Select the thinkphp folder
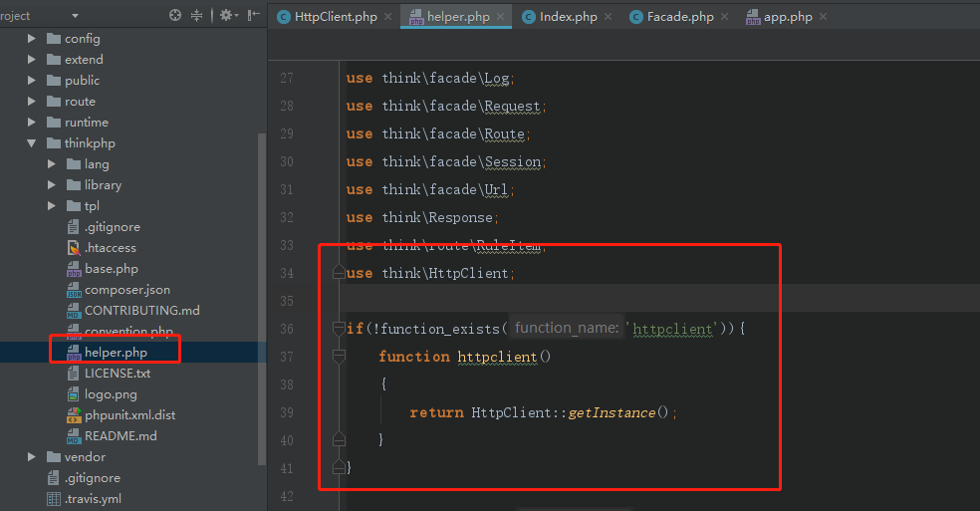Image resolution: width=980 pixels, height=511 pixels. (x=82, y=143)
